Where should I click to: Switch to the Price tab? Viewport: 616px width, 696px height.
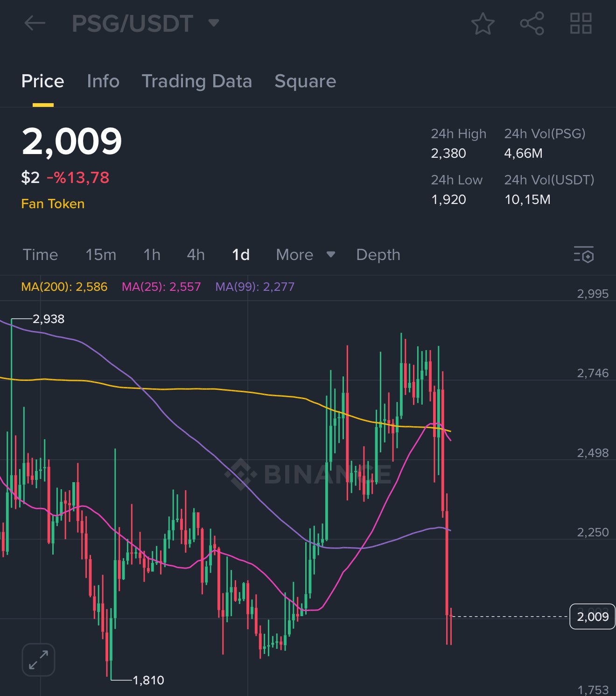pyautogui.click(x=42, y=81)
